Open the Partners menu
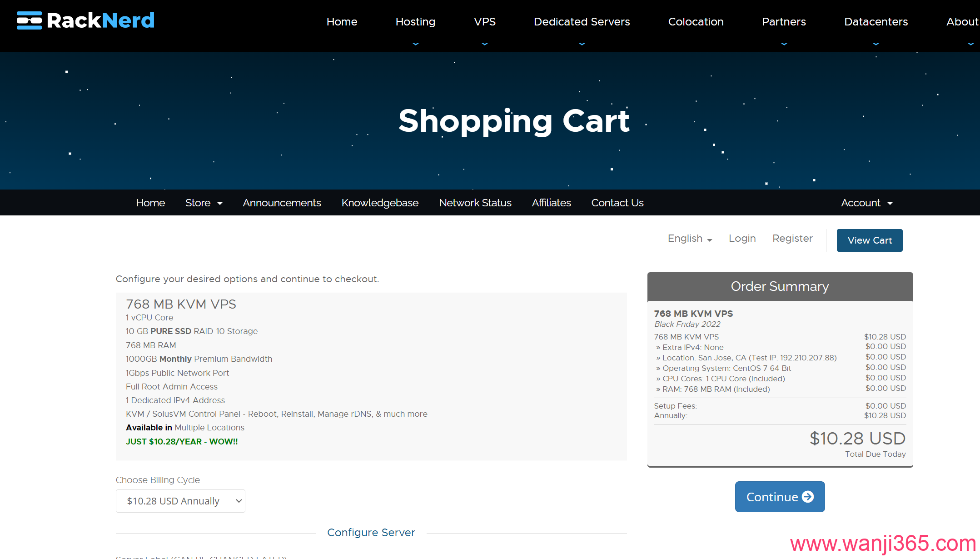 coord(784,21)
